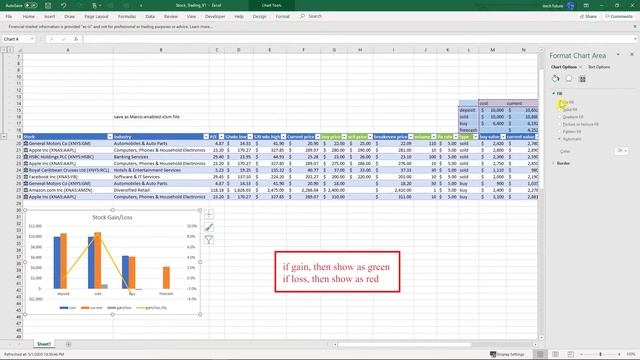Open the fill Color picker button
The image size is (640, 360).
tap(622, 151)
